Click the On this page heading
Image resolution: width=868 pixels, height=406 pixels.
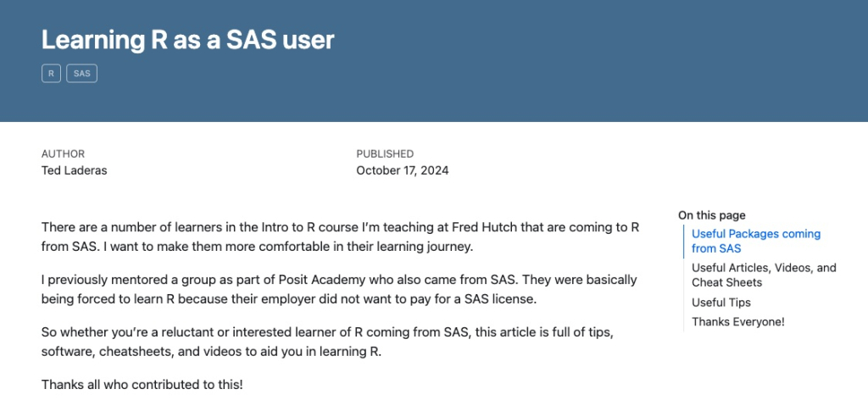[x=711, y=215]
